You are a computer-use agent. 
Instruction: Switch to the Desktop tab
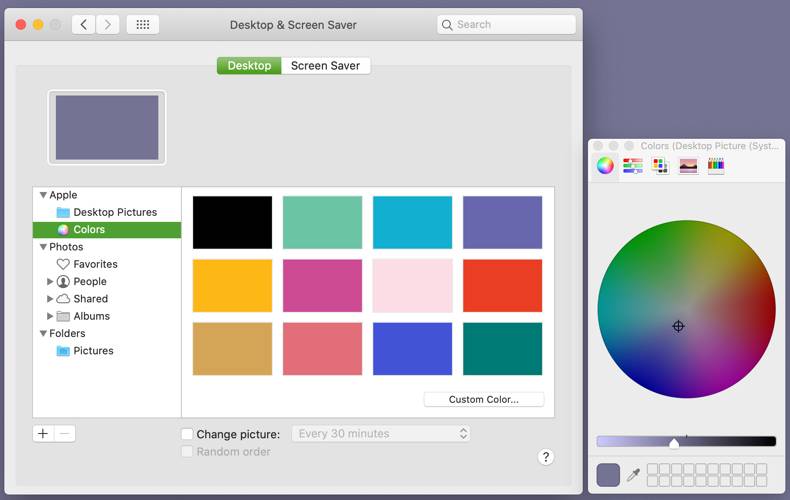tap(249, 66)
